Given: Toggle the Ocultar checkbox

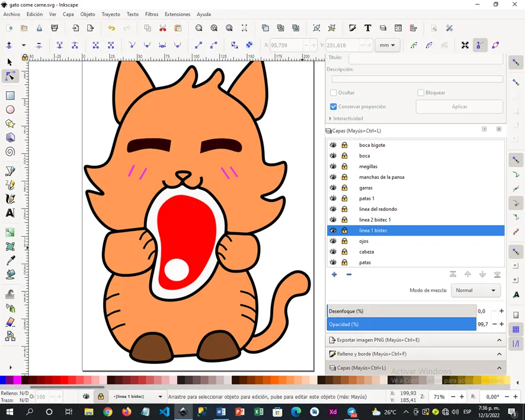Looking at the screenshot, I should (x=333, y=92).
